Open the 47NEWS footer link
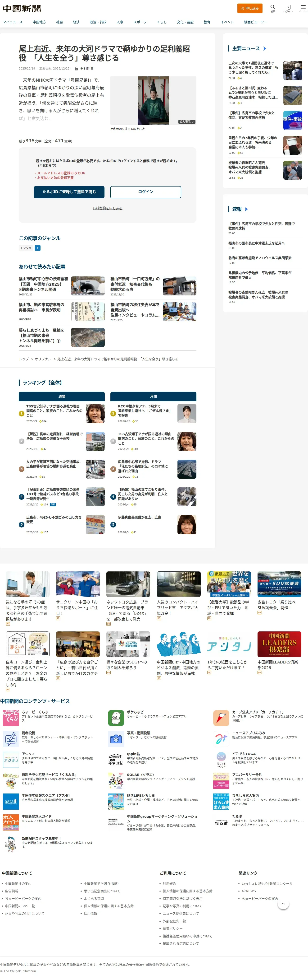This screenshot has width=308, height=980. (x=249, y=891)
